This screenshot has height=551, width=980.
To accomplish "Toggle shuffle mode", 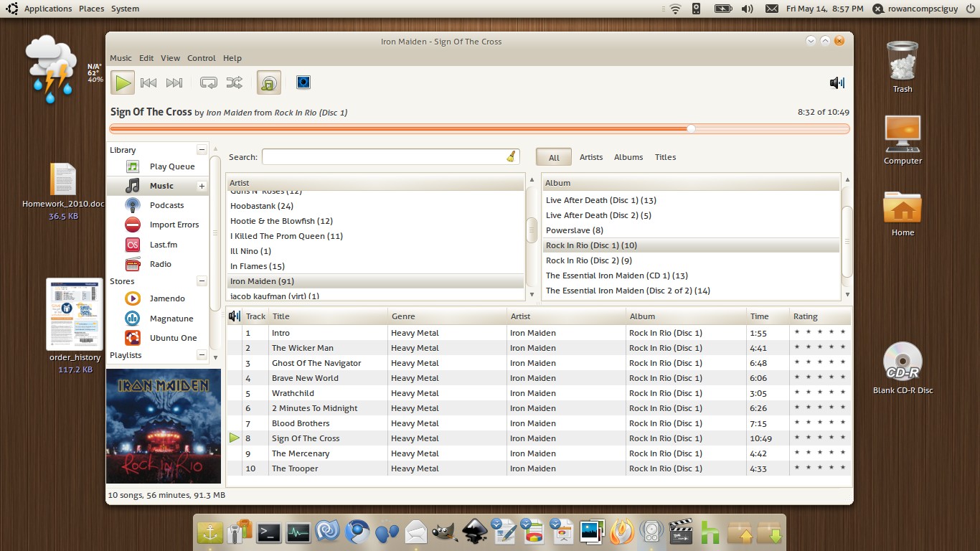I will [x=235, y=83].
